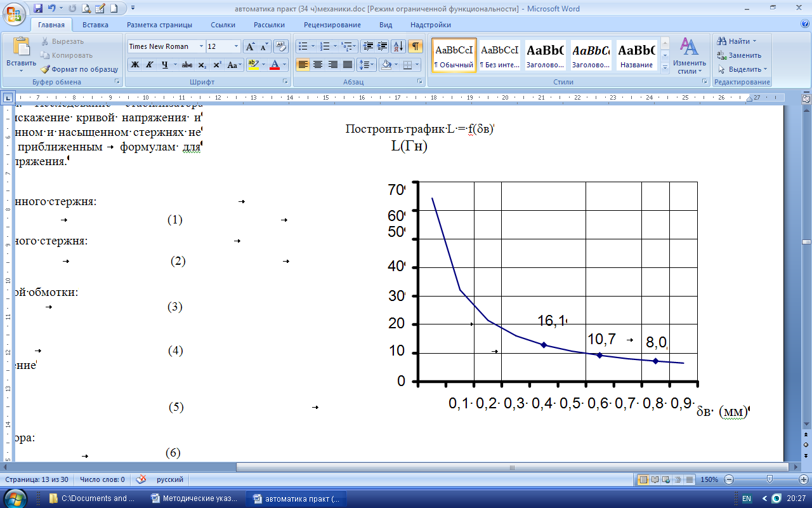Switch to the Ссылки tab
This screenshot has height=508, width=812.
click(223, 25)
